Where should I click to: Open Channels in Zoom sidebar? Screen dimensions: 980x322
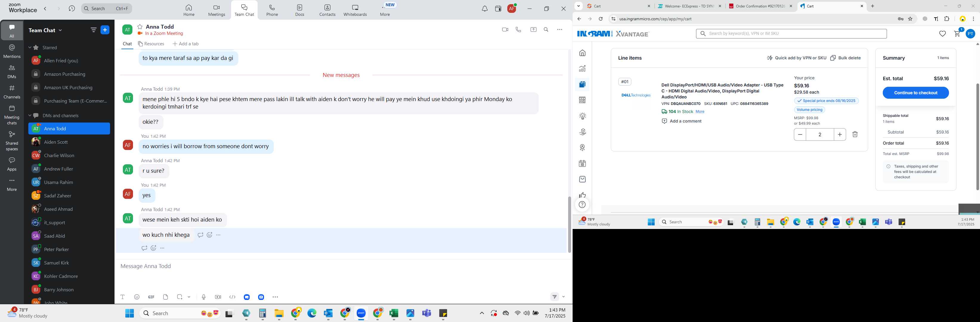[12, 92]
